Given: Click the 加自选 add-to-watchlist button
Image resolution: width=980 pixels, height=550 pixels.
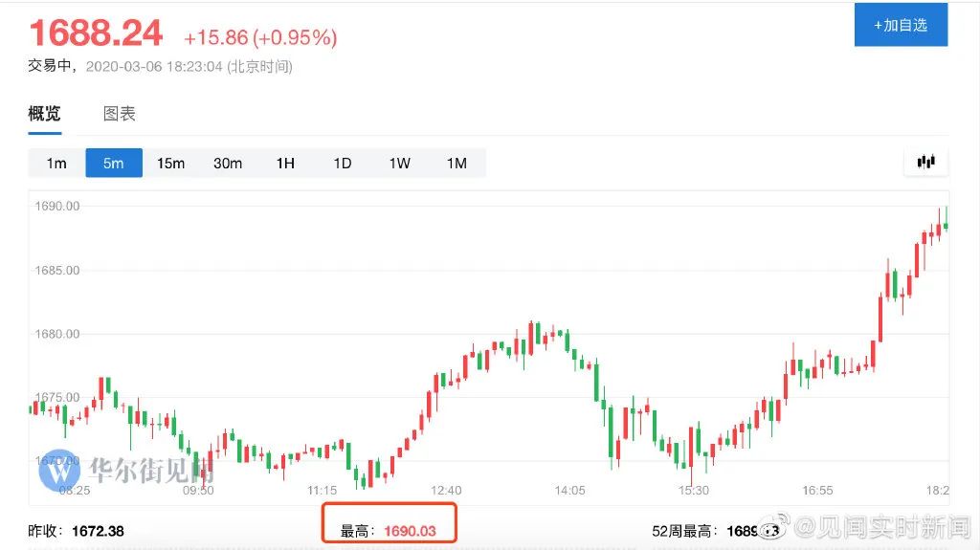Looking at the screenshot, I should pos(901,25).
